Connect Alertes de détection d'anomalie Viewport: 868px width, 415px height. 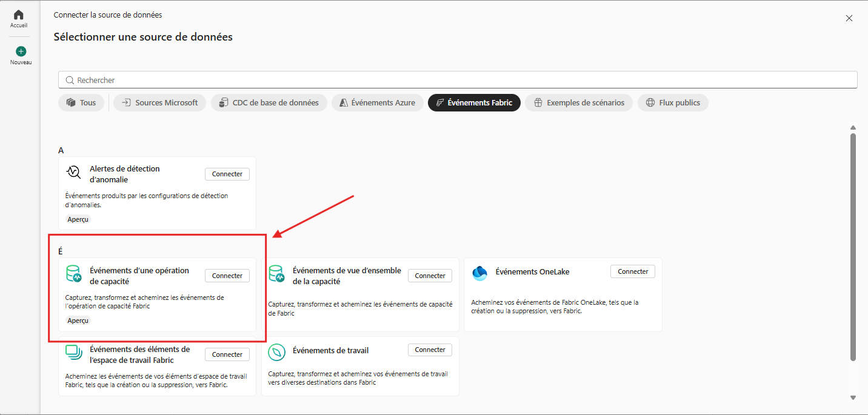(227, 174)
